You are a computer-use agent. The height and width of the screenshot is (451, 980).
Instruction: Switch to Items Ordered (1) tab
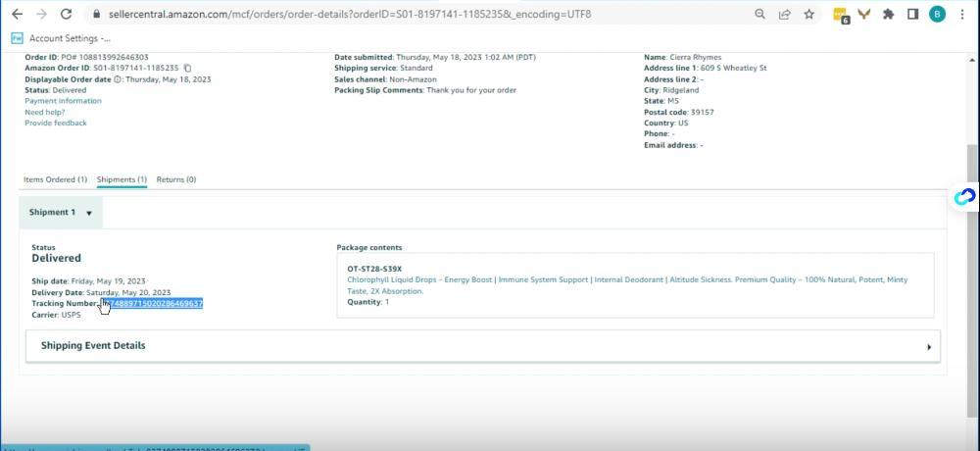tap(55, 179)
